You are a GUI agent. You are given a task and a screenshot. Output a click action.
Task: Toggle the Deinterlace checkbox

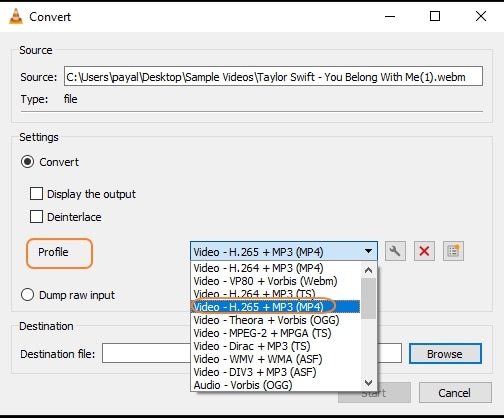click(36, 217)
